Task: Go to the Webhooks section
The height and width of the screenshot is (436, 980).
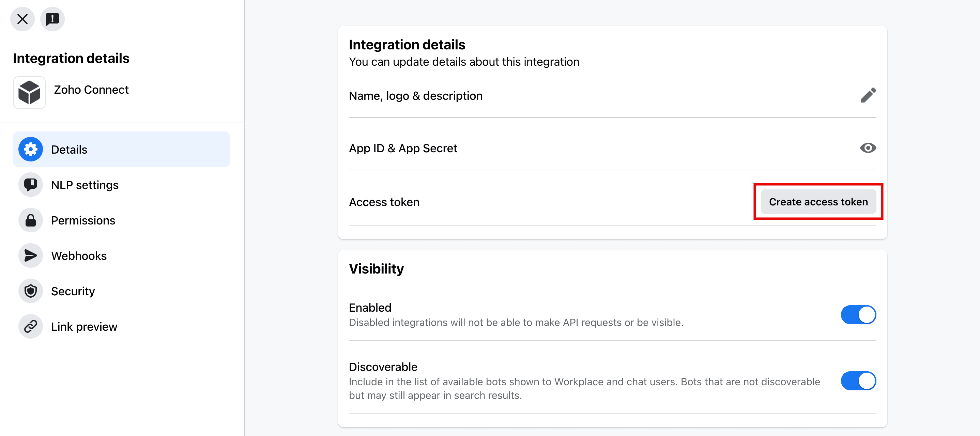Action: coord(79,256)
